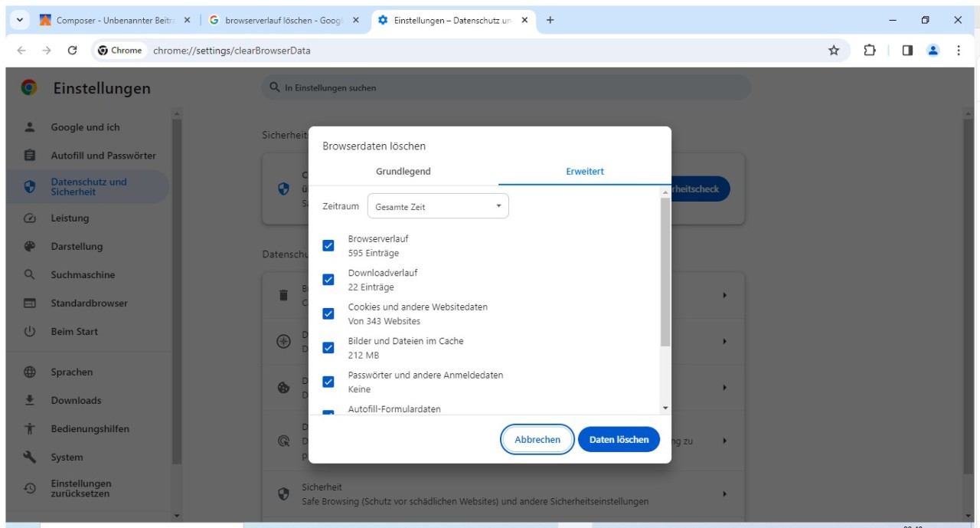This screenshot has width=980, height=528.
Task: Open the Zeitraum dropdown
Action: coord(438,207)
